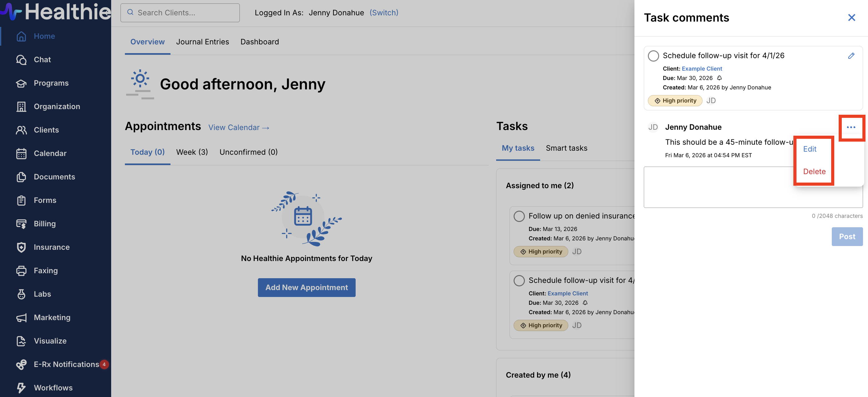Open the three-dot comment options menu

[x=851, y=127]
